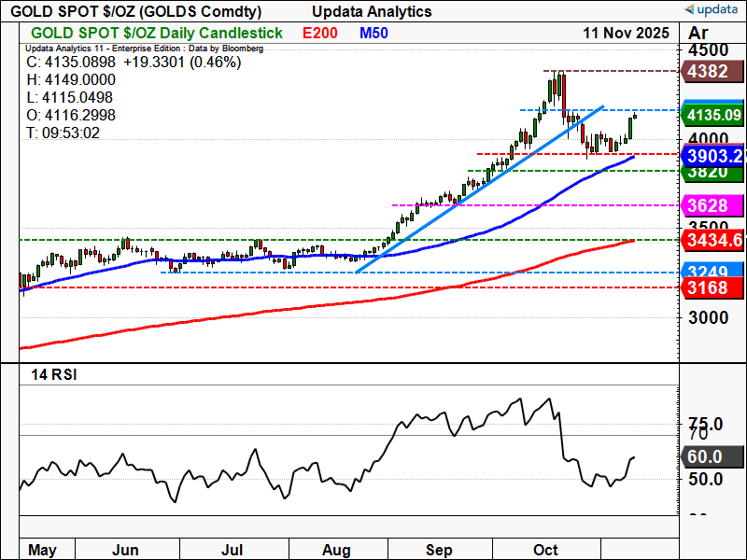The image size is (747, 560).
Task: Click the closing price C: 4135.0898 readout
Action: click(x=134, y=63)
